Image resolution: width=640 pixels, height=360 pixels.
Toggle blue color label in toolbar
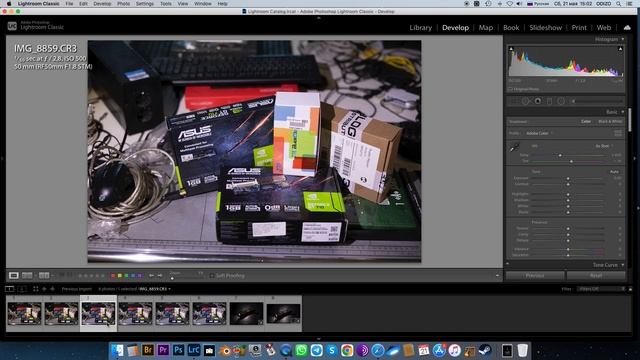pos(133,276)
